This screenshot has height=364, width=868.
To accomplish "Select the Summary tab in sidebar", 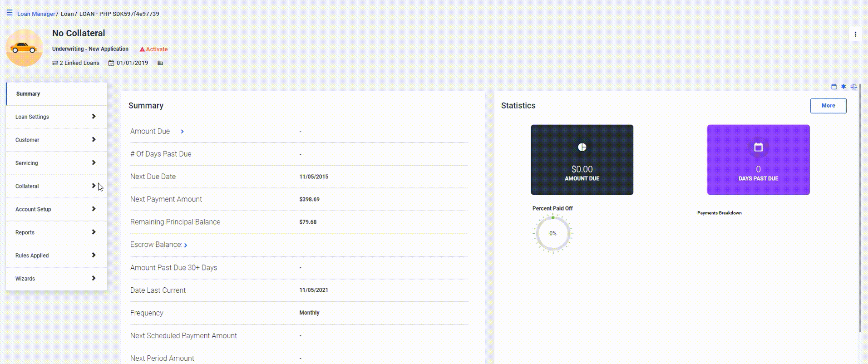I will pyautogui.click(x=57, y=94).
